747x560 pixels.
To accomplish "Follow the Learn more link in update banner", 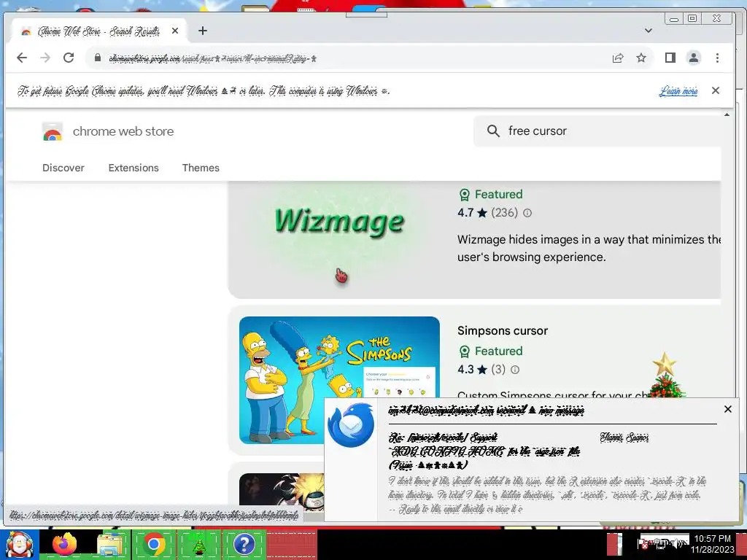I will [x=678, y=91].
